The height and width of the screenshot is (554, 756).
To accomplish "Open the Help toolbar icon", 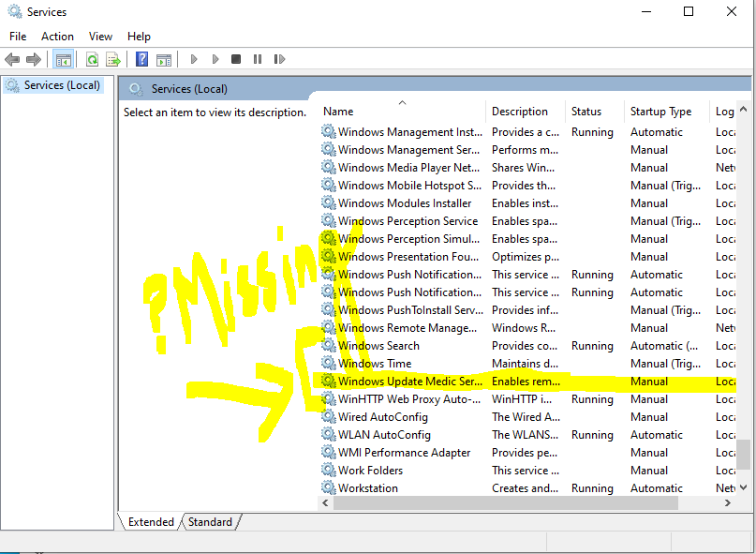I will [x=141, y=59].
